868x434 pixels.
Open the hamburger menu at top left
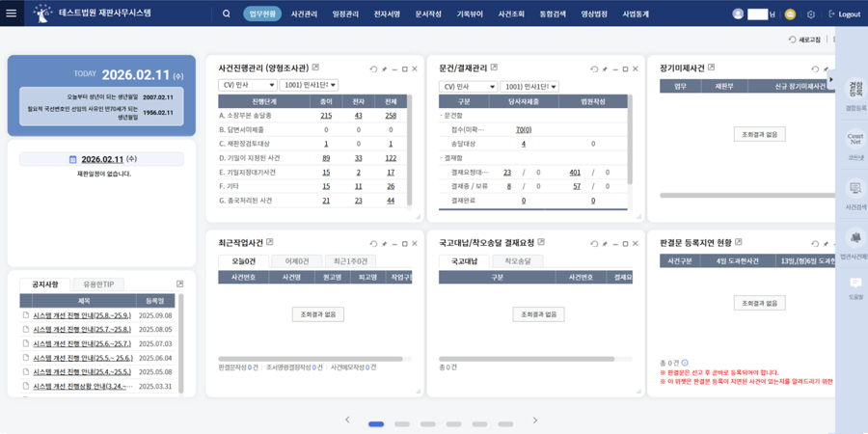click(x=12, y=14)
